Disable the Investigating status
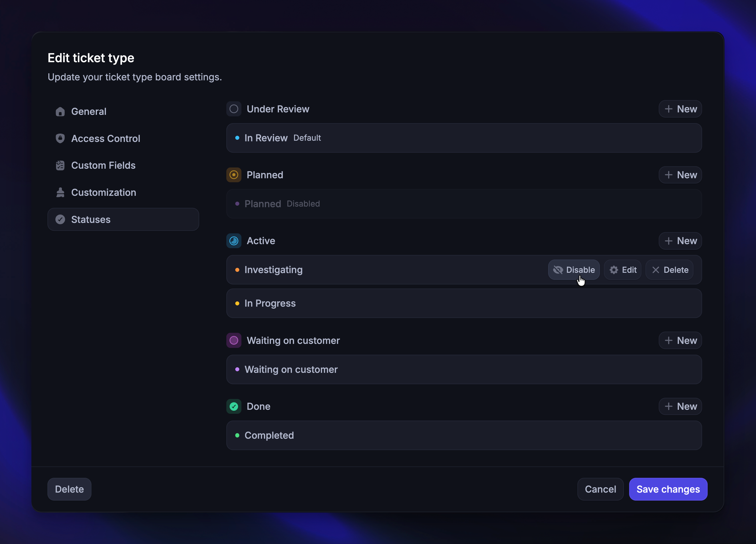The height and width of the screenshot is (544, 756). (x=574, y=270)
